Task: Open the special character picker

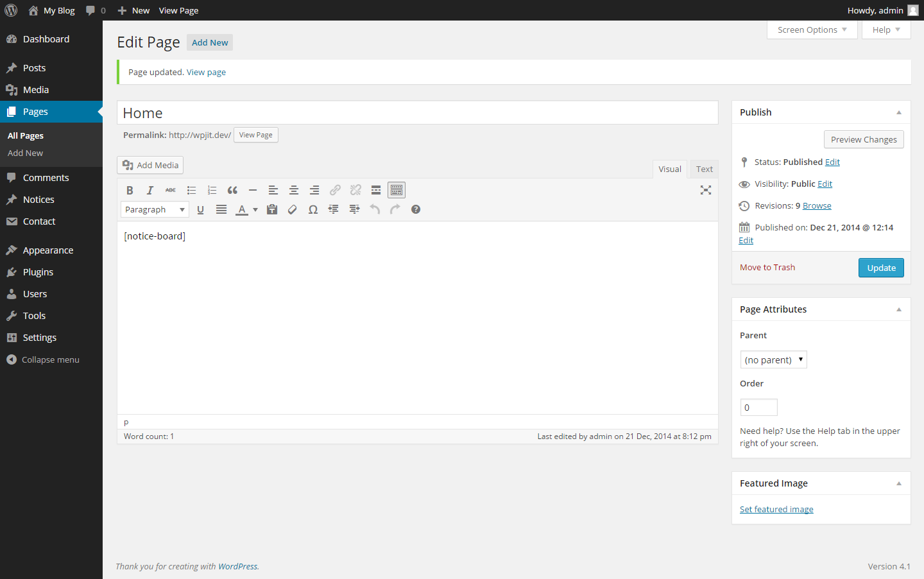Action: coord(313,209)
